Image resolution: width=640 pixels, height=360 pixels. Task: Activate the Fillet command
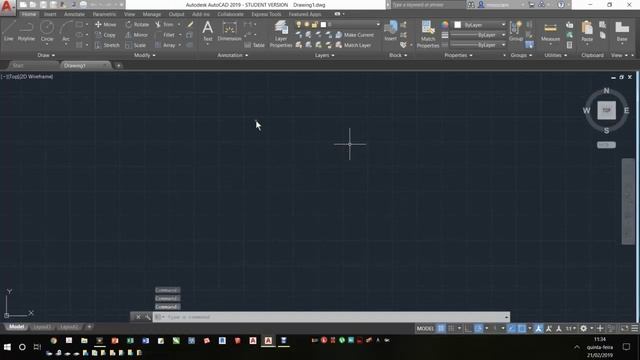165,35
